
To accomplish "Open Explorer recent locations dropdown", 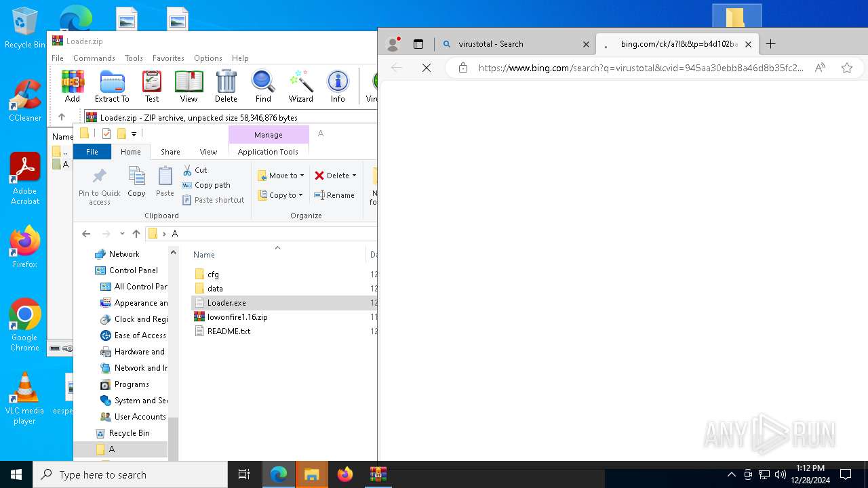I will [122, 234].
